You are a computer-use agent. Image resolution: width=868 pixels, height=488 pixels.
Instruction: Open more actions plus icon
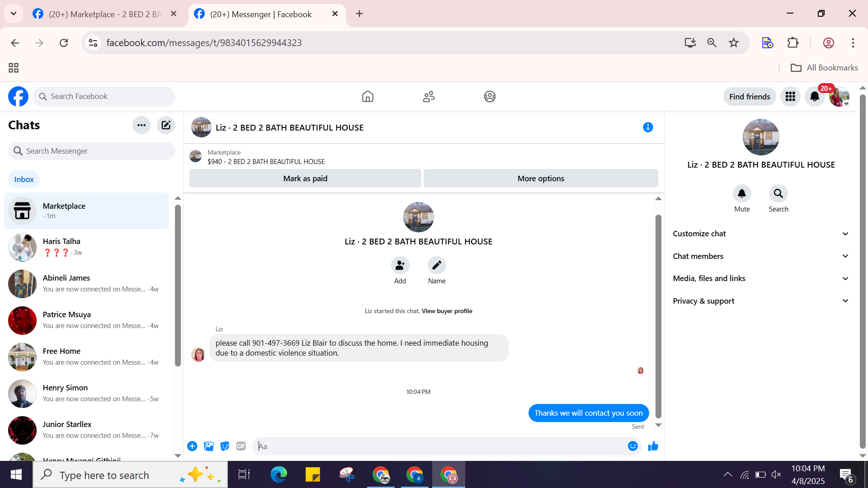pyautogui.click(x=192, y=446)
